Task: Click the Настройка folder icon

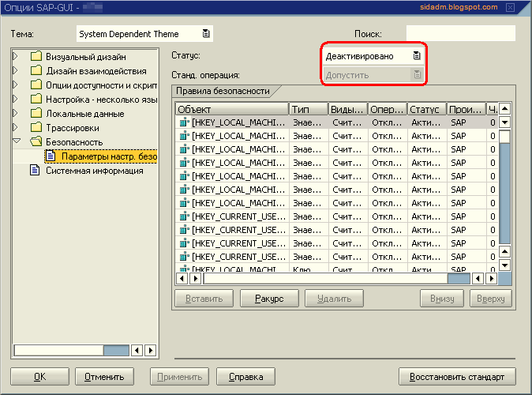Action: pyautogui.click(x=36, y=99)
